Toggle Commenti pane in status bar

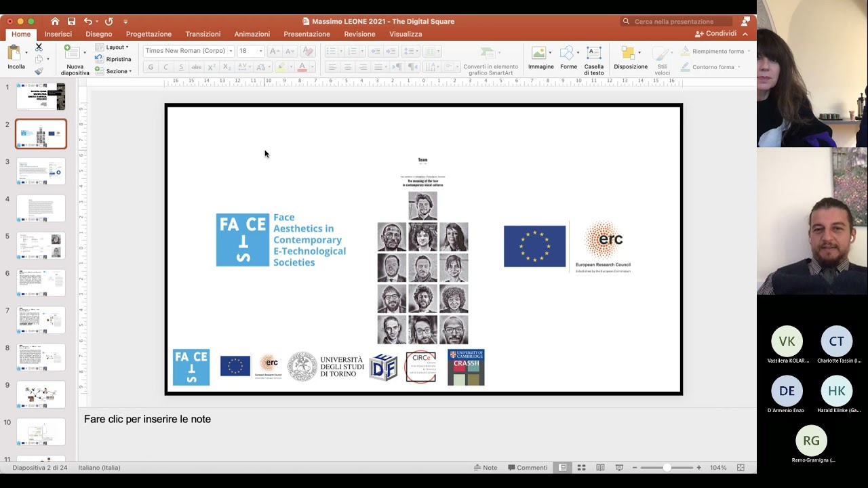[x=528, y=468]
